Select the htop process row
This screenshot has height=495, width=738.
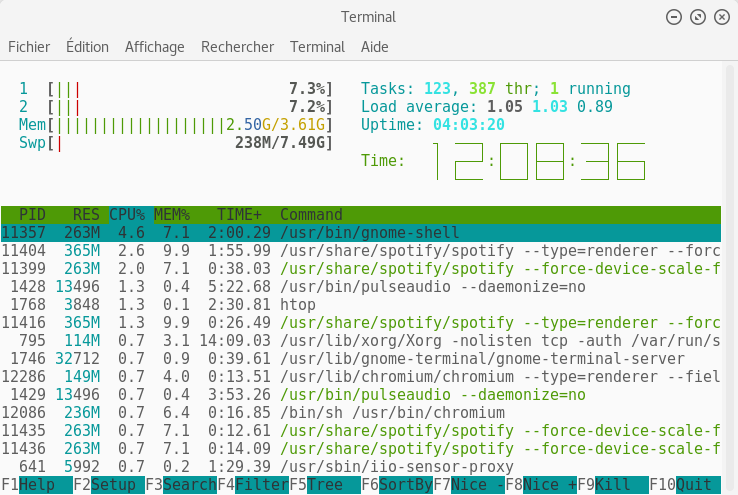pos(298,305)
